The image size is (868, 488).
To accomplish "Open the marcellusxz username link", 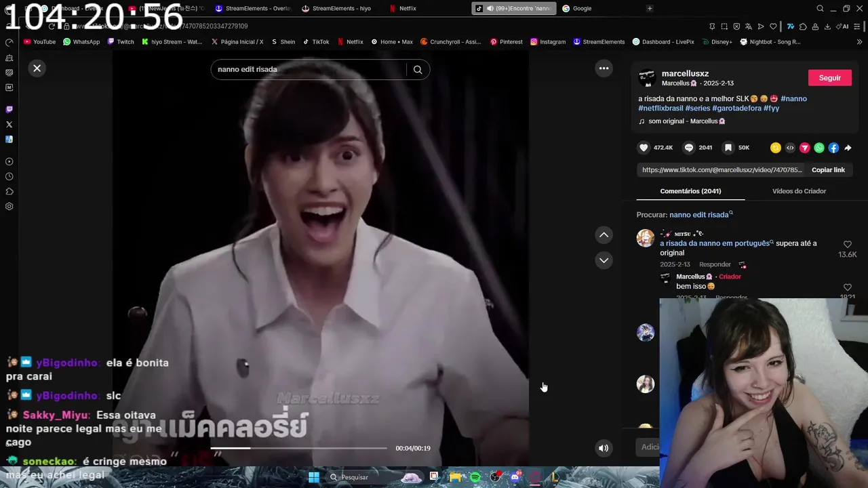I will [685, 73].
